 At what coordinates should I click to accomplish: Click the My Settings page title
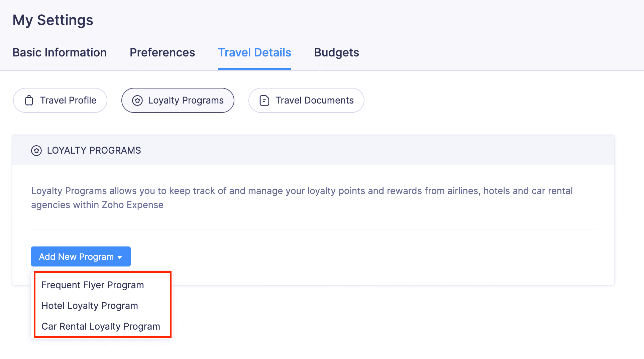(x=52, y=20)
